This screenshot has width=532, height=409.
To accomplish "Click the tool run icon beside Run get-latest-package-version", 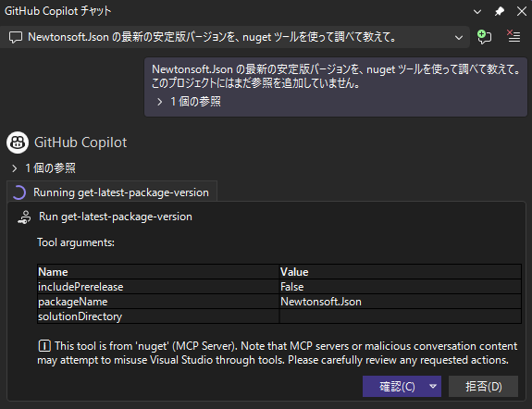I will (24, 217).
